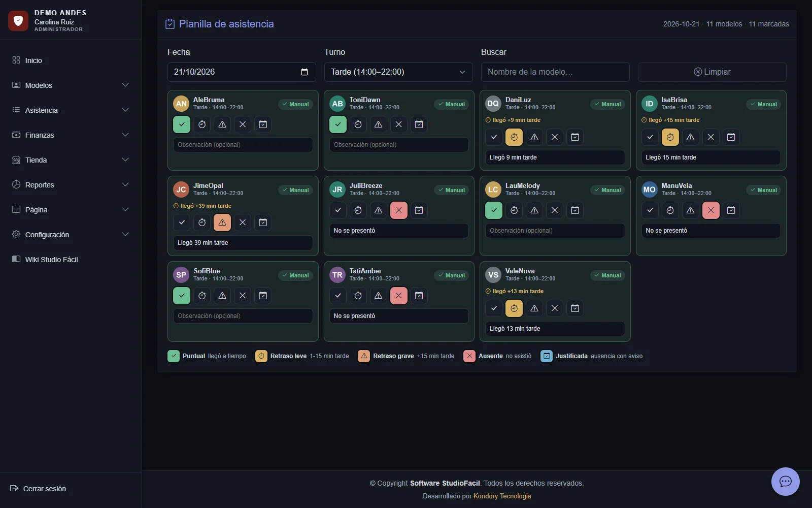This screenshot has width=812, height=508.
Task: Toggle TatiAmber's active absent status
Action: tap(399, 296)
